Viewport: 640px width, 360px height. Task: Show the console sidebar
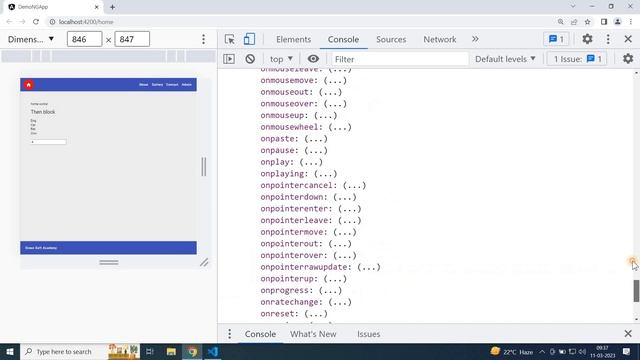pyautogui.click(x=229, y=59)
